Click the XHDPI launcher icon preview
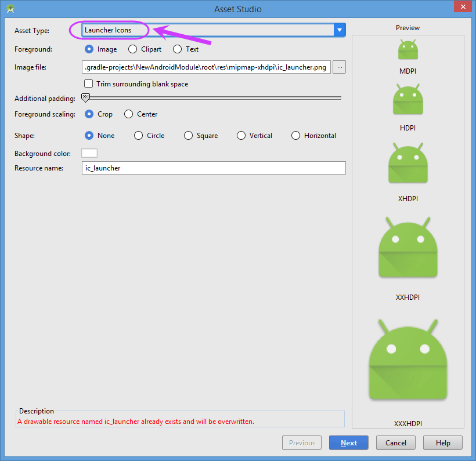Screen dimensions: 476x461 [x=408, y=162]
